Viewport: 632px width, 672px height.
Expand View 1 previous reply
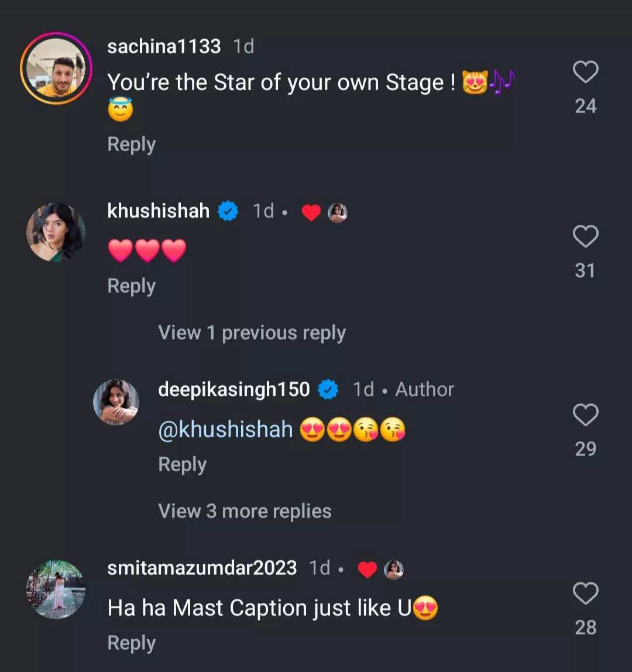tap(252, 333)
